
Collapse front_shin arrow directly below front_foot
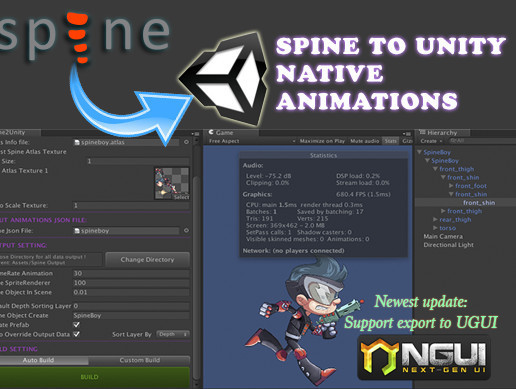[451, 194]
